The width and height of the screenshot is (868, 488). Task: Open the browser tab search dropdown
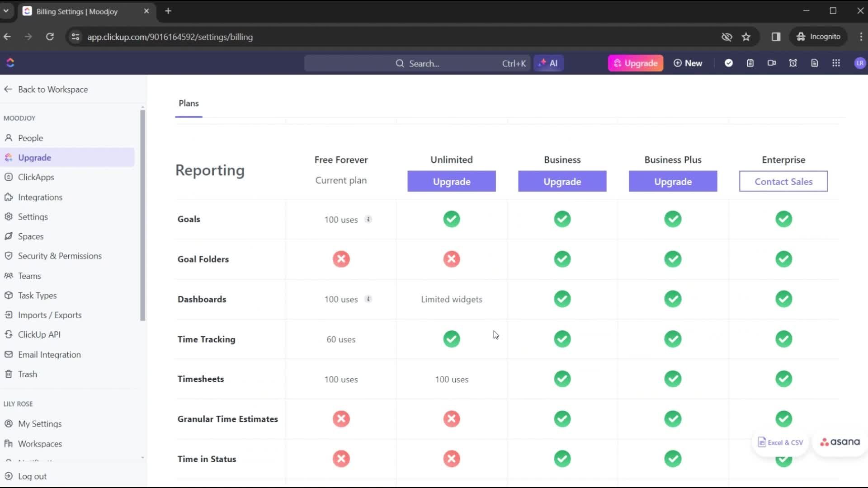click(6, 11)
